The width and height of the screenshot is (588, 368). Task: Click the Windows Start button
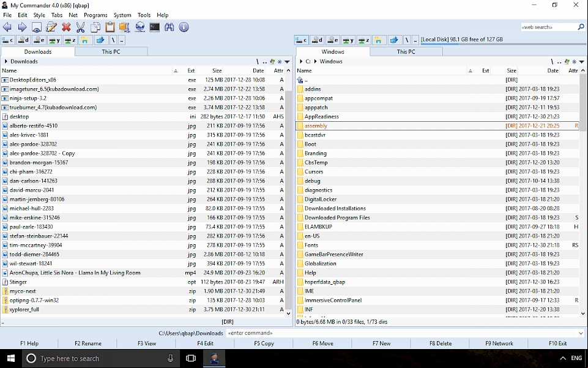click(x=11, y=359)
